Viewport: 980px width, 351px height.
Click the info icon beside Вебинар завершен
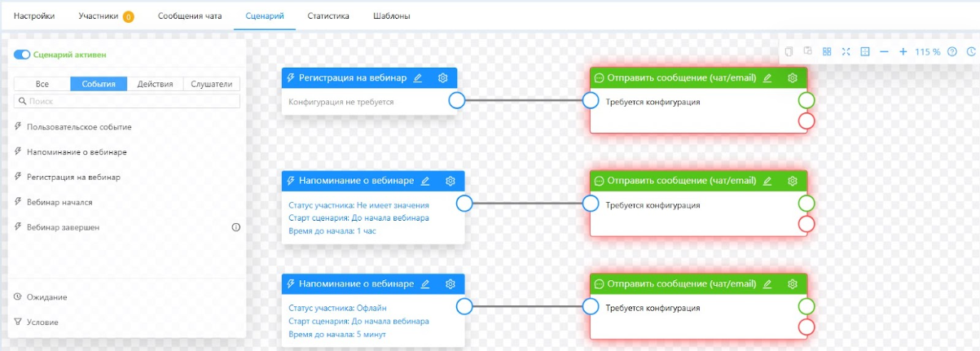coord(236,227)
